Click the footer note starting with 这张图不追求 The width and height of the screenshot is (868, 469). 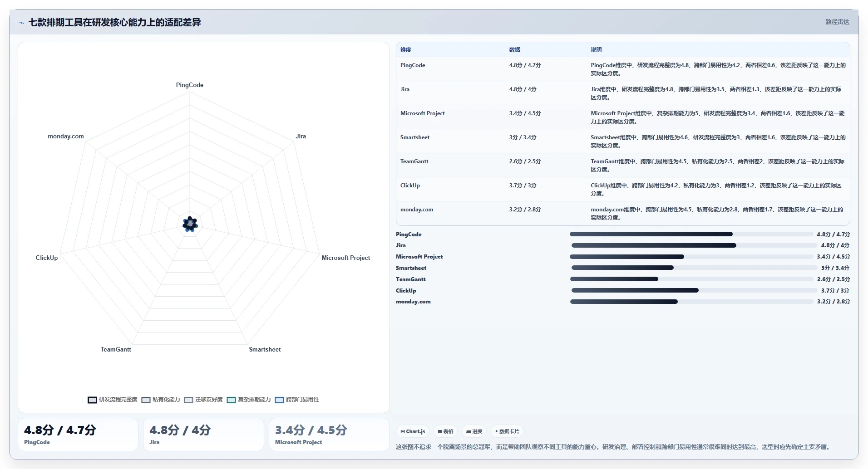614,447
